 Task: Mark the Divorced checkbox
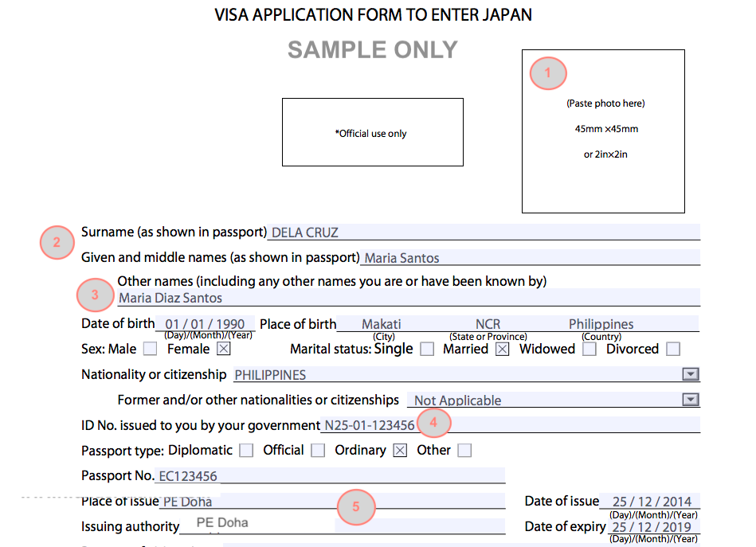point(673,349)
